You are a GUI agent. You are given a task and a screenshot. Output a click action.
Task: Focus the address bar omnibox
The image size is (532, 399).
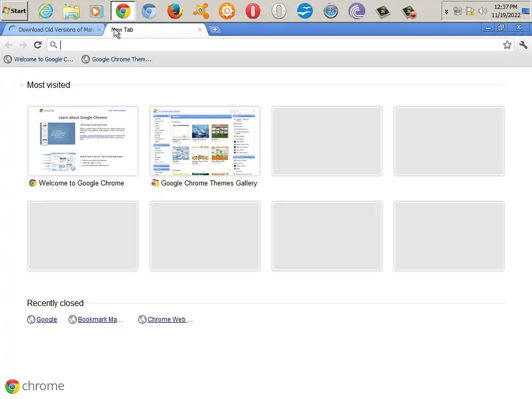[280, 45]
